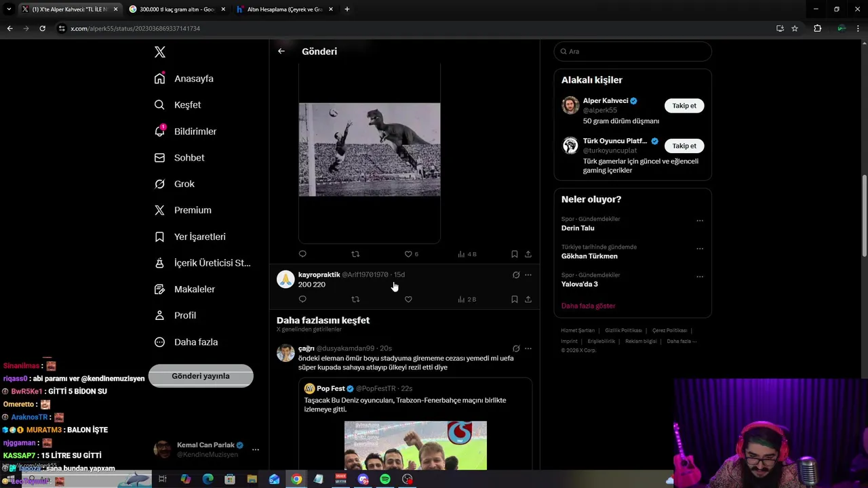The image size is (868, 488).
Task: Open Hizmet Şartları footer link
Action: 578,331
